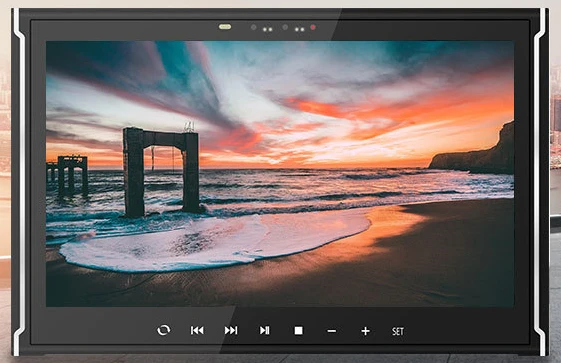Open settings via the SET button

point(398,331)
